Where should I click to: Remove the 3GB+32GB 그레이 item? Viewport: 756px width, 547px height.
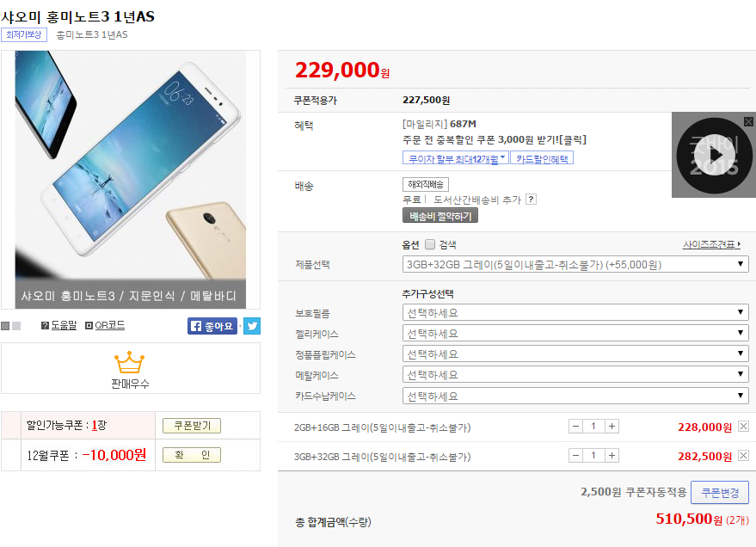(x=743, y=456)
